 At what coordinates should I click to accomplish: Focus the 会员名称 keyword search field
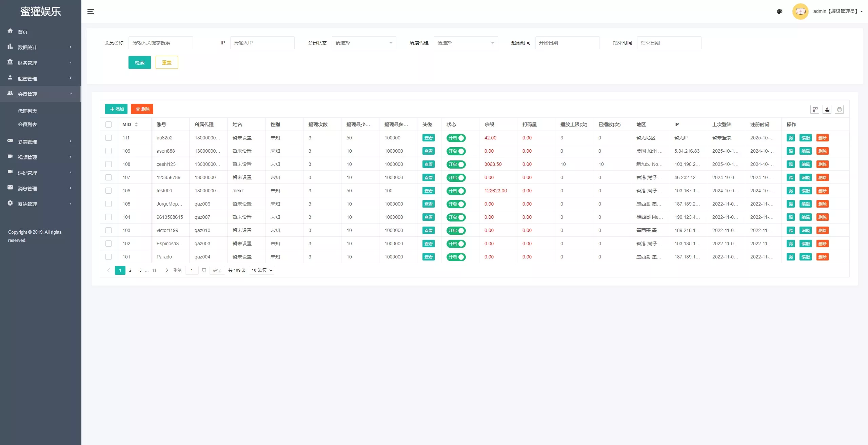click(x=161, y=43)
